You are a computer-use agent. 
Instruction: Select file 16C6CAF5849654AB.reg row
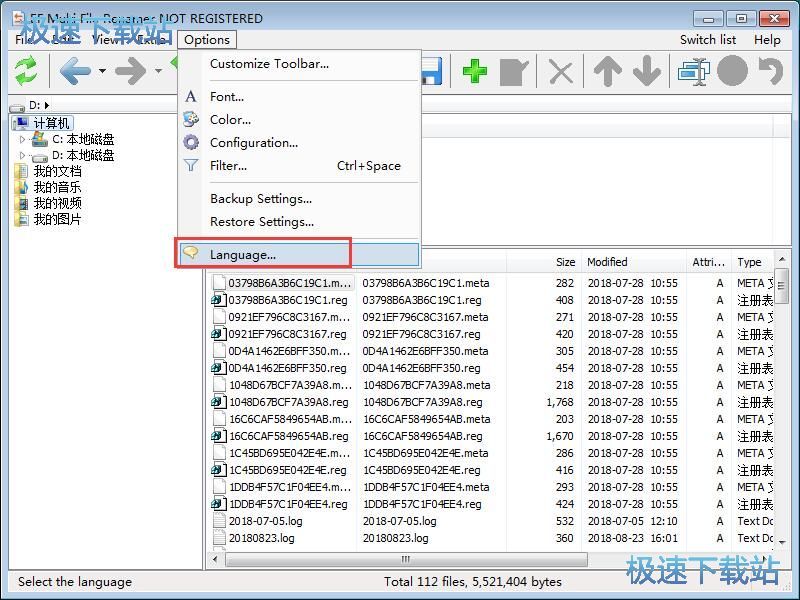point(289,436)
